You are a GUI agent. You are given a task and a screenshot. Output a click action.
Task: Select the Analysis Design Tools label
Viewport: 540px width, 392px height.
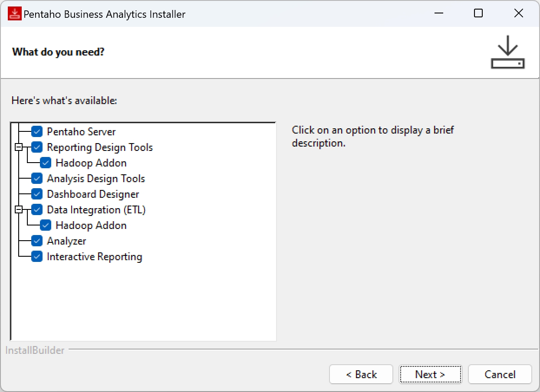[96, 179]
